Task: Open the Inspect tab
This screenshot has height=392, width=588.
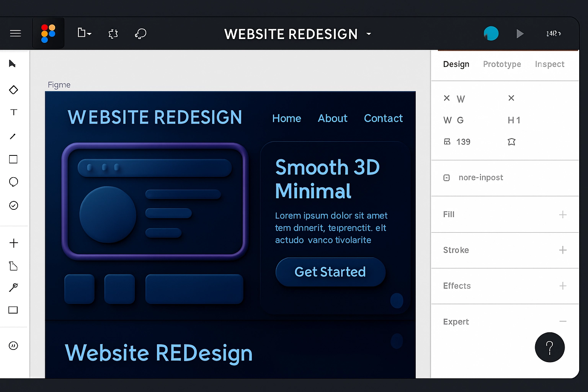Action: [549, 64]
